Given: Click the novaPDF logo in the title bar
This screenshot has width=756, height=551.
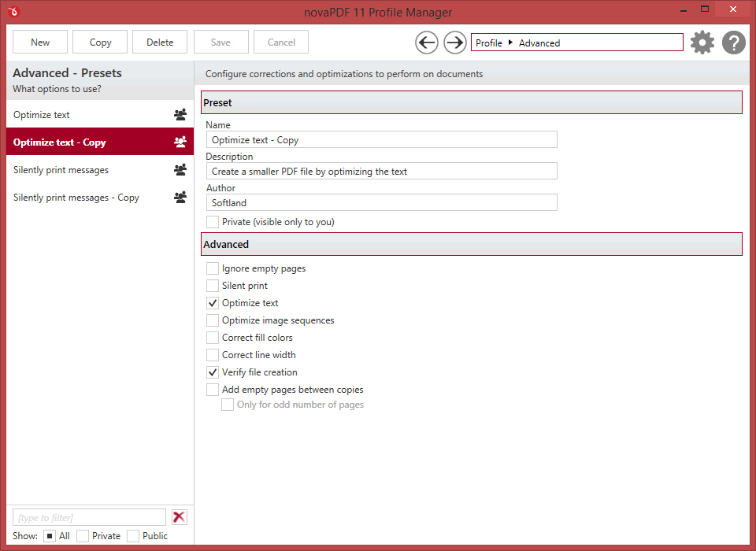Looking at the screenshot, I should (14, 12).
